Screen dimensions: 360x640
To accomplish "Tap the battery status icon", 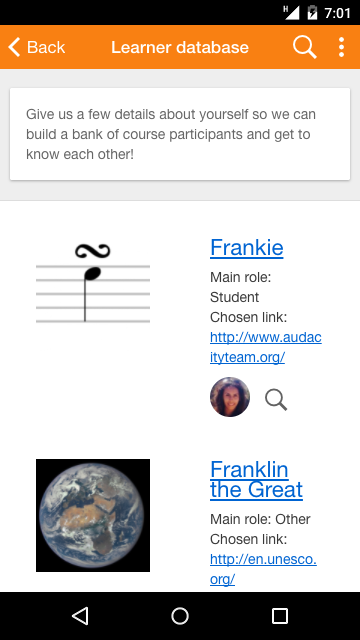I will coord(312,13).
